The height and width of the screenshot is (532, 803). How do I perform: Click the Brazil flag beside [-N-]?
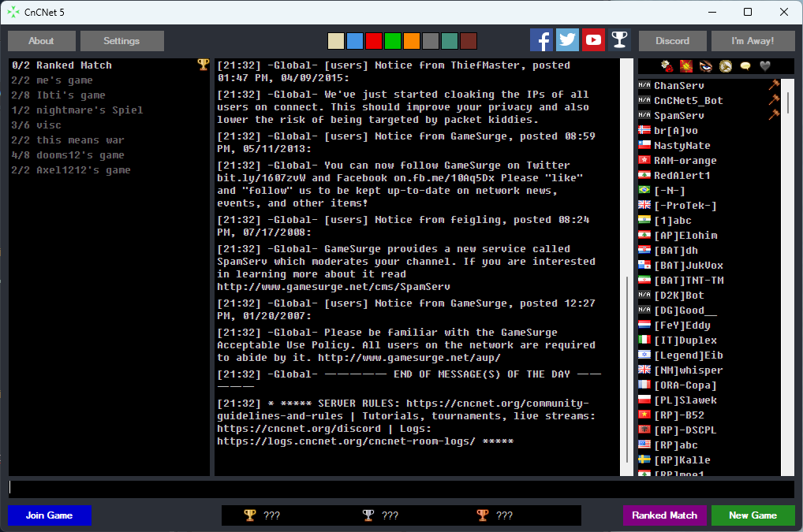pos(644,190)
